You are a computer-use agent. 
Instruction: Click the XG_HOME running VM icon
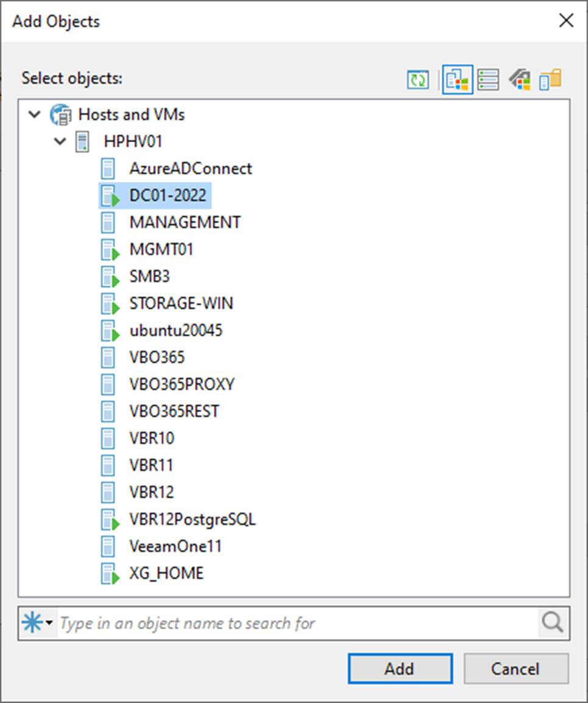pos(110,573)
